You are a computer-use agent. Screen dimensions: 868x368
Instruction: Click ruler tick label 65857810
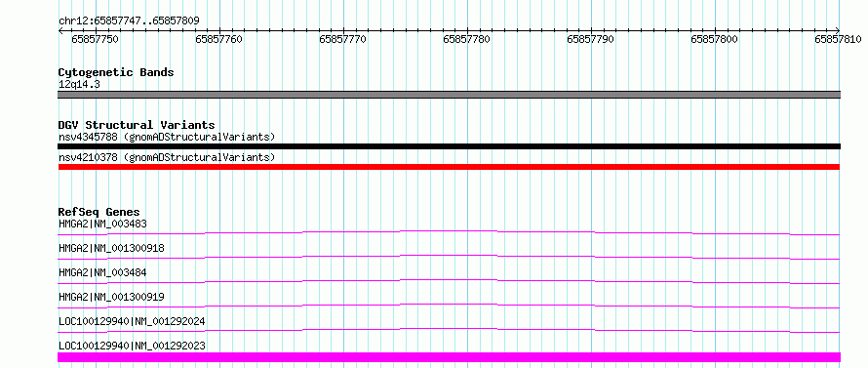tap(838, 39)
